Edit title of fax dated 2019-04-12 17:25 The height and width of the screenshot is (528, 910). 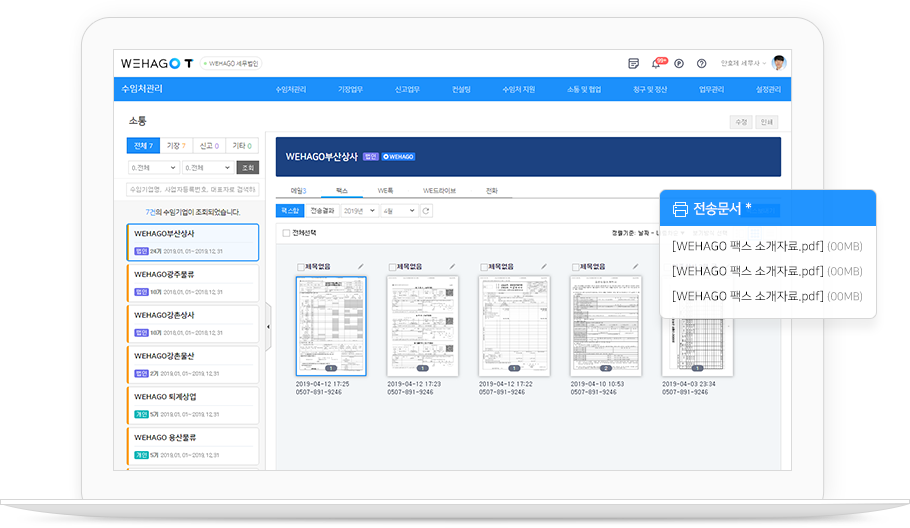coord(360,266)
